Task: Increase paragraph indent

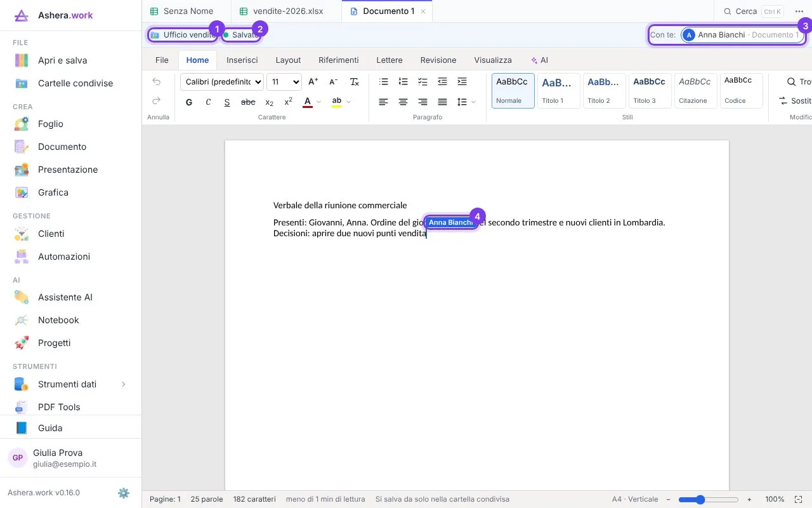Action: pos(462,81)
